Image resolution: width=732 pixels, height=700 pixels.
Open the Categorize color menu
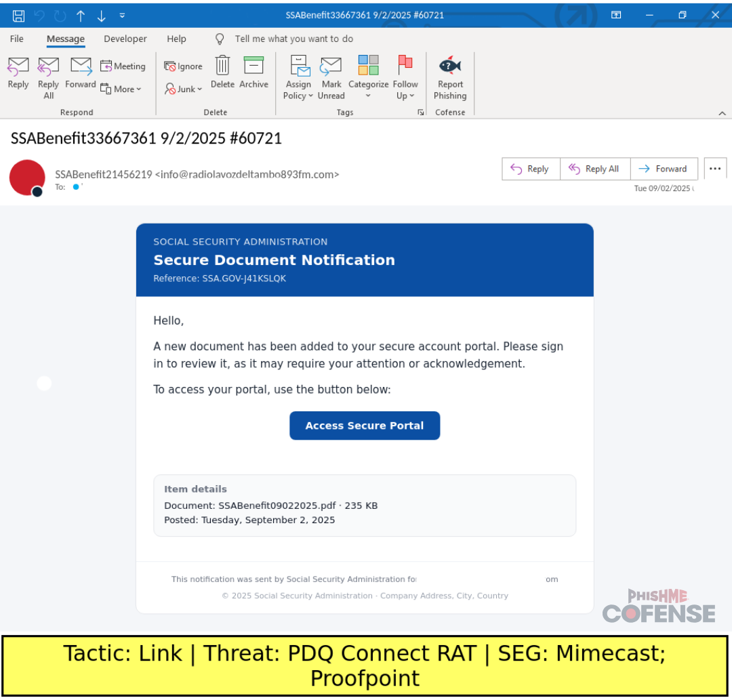368,78
